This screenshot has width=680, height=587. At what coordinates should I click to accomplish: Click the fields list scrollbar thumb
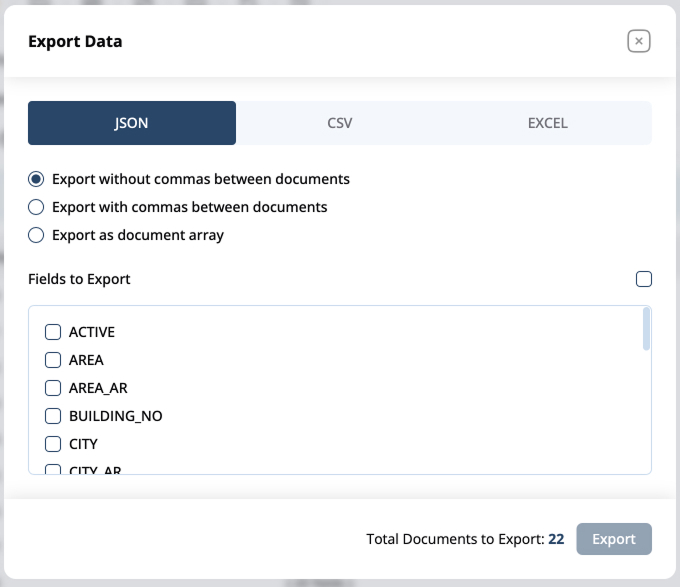[646, 329]
